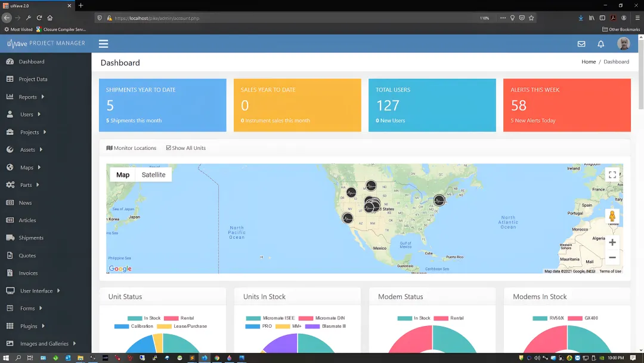Click the News newspaper icon
The image size is (644, 363).
(10, 202)
